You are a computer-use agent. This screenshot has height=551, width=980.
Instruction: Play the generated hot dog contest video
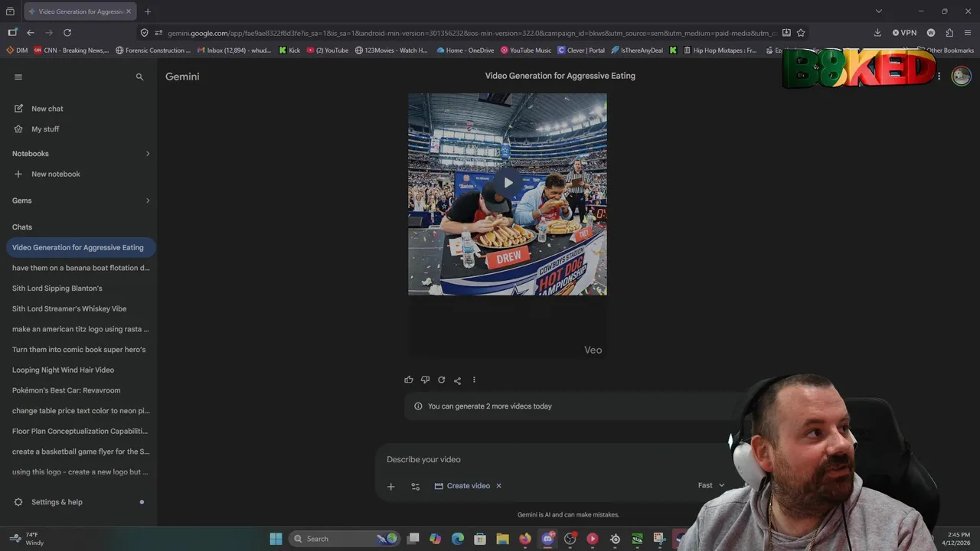[508, 183]
